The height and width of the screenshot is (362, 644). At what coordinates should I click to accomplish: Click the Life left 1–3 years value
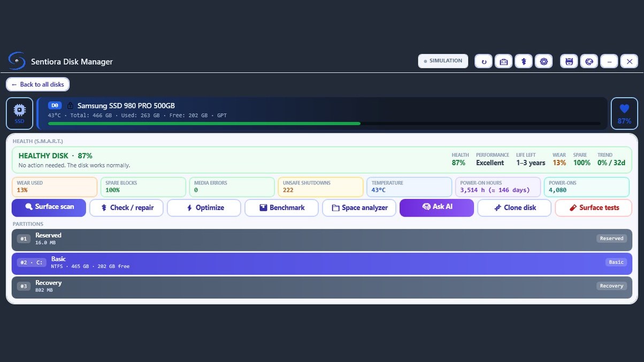click(x=531, y=163)
